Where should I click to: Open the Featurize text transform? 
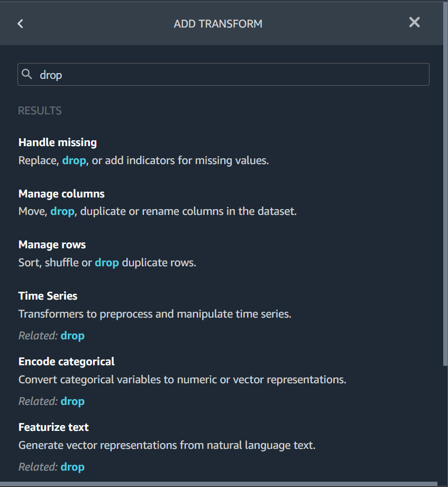tap(53, 427)
